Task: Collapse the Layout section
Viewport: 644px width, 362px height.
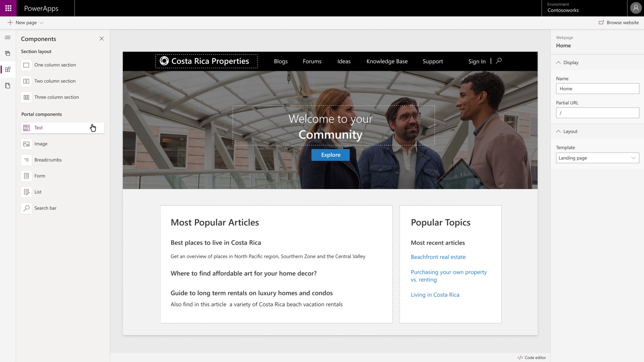Action: click(x=558, y=131)
